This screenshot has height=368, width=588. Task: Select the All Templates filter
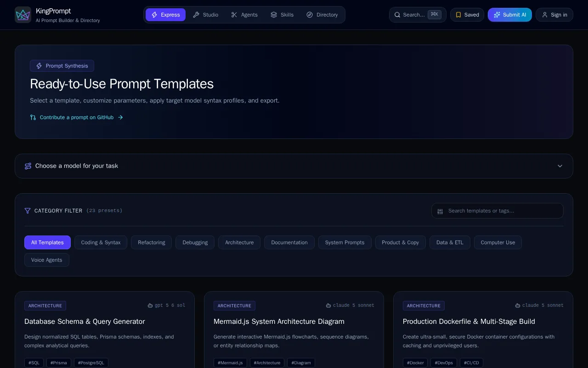point(47,242)
